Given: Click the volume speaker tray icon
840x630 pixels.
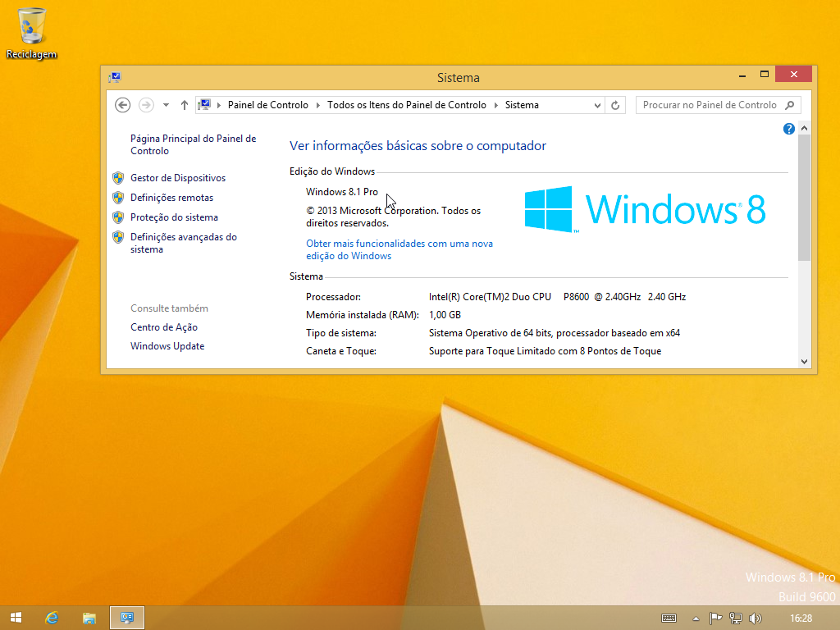Looking at the screenshot, I should [x=756, y=619].
